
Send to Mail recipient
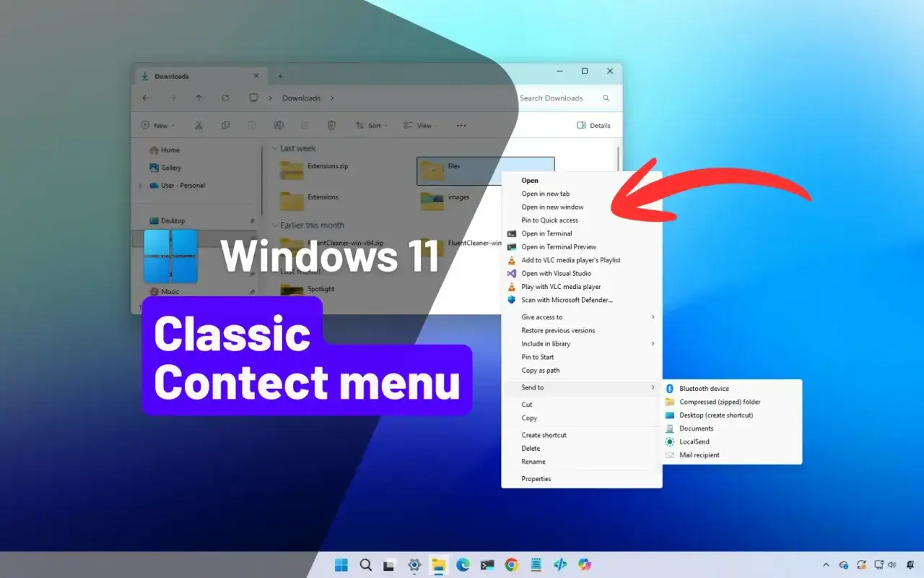(732, 455)
